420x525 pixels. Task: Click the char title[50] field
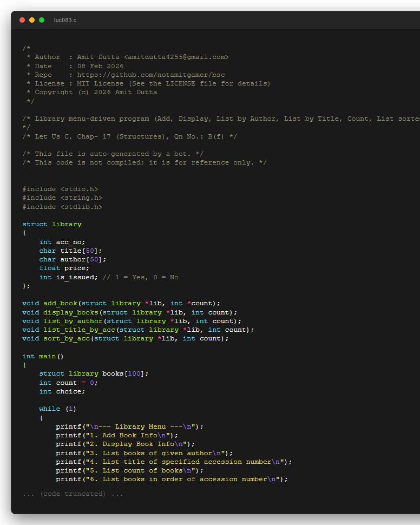(71, 251)
